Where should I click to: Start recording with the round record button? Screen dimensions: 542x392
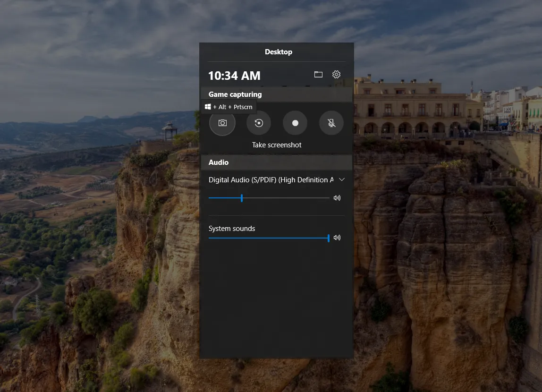coord(295,123)
